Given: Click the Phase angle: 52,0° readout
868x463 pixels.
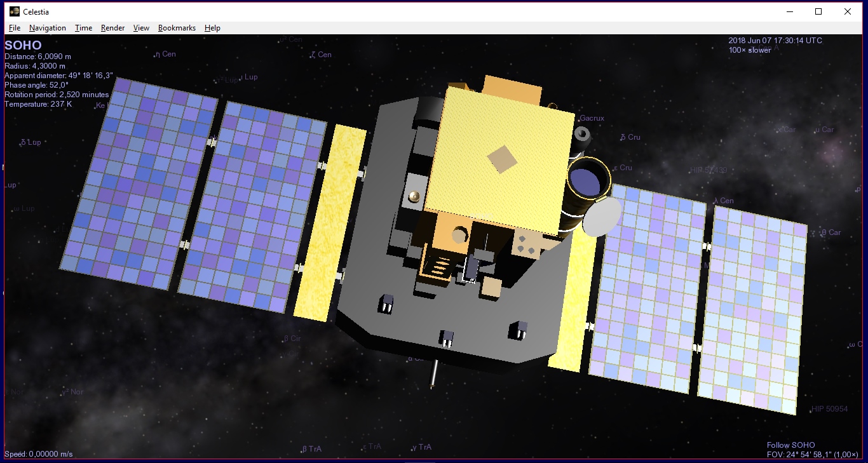Looking at the screenshot, I should tap(36, 85).
